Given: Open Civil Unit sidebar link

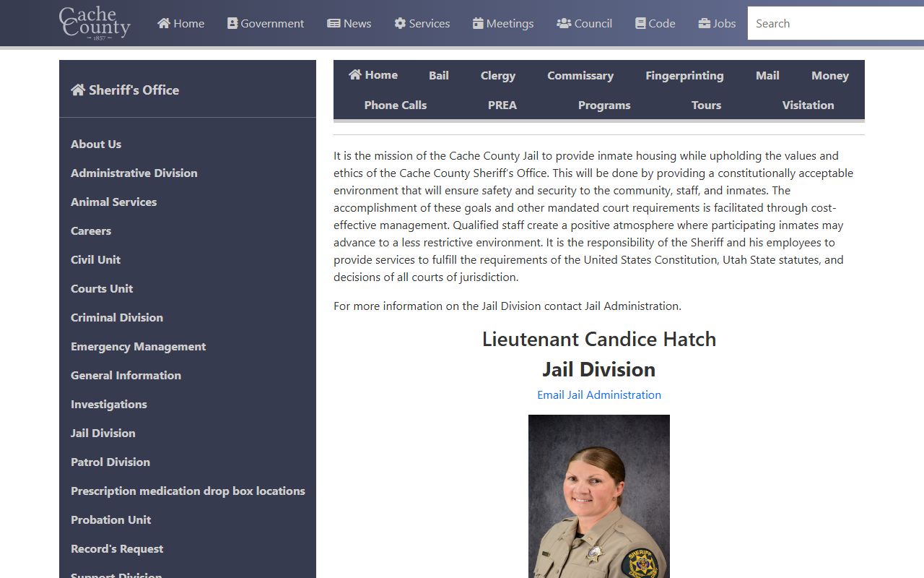Looking at the screenshot, I should click(x=95, y=259).
